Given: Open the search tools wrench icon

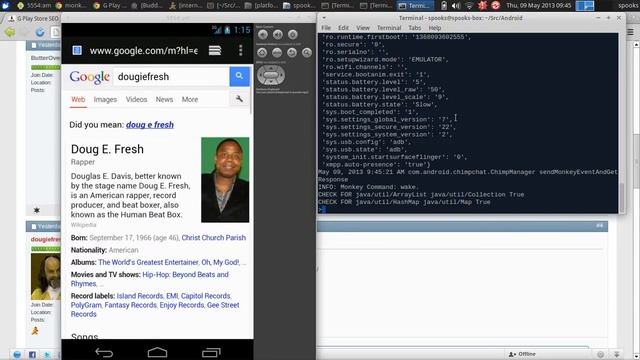Looking at the screenshot, I should coord(239,99).
